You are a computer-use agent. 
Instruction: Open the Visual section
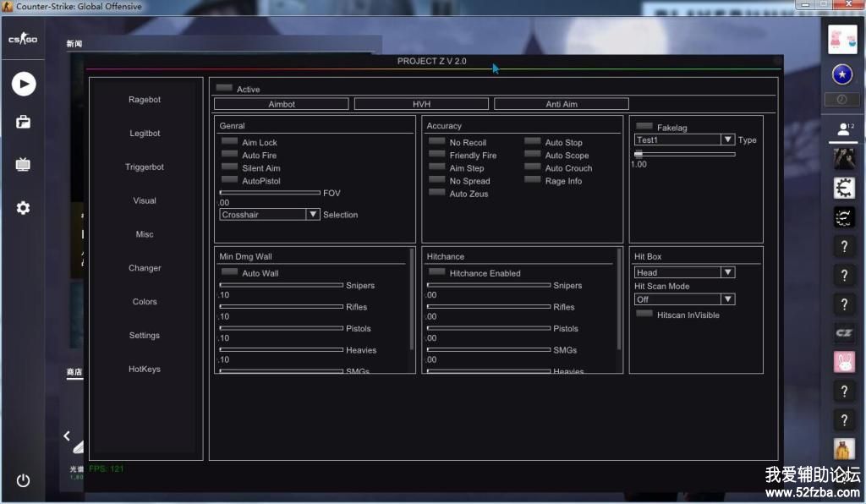[145, 200]
